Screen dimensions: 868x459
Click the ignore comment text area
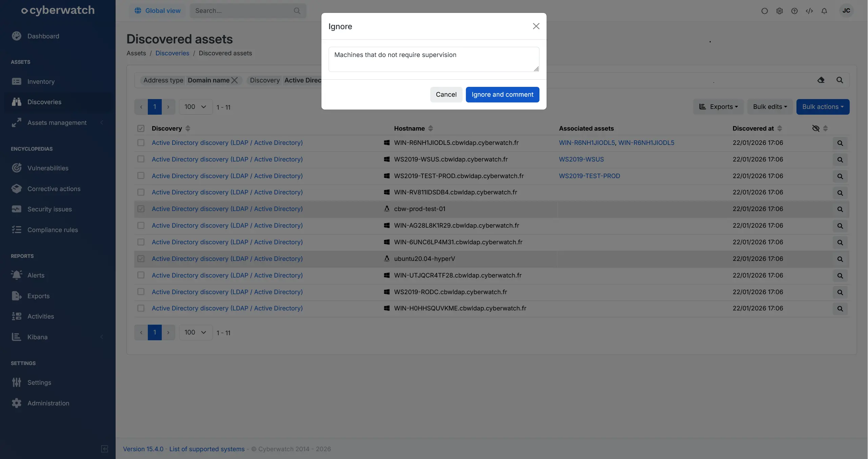pyautogui.click(x=433, y=59)
